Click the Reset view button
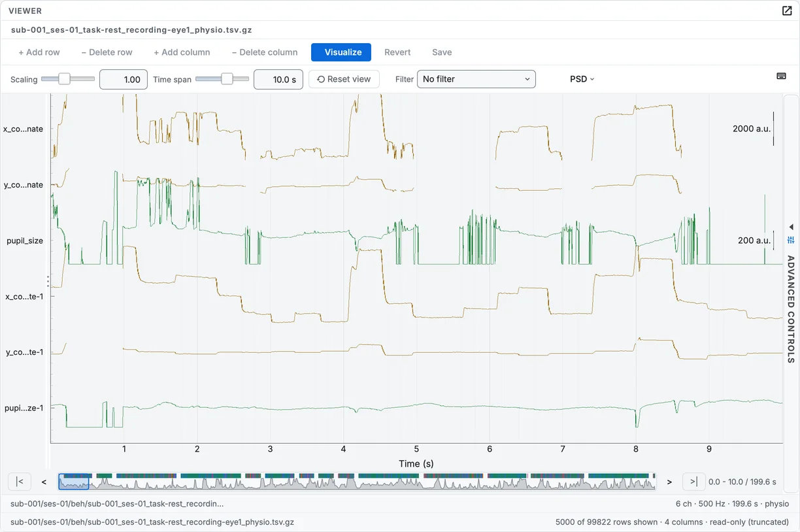This screenshot has height=532, width=800. [344, 79]
